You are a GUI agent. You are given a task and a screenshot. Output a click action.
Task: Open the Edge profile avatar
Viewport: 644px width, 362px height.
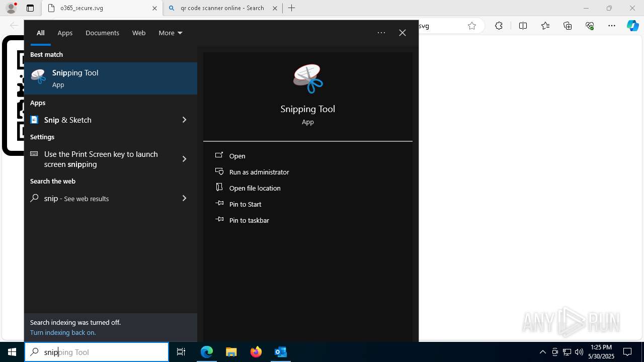(x=11, y=8)
